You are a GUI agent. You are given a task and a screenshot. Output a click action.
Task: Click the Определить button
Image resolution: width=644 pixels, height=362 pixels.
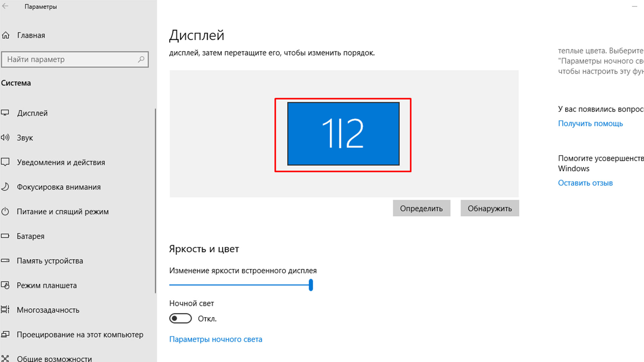pyautogui.click(x=421, y=208)
